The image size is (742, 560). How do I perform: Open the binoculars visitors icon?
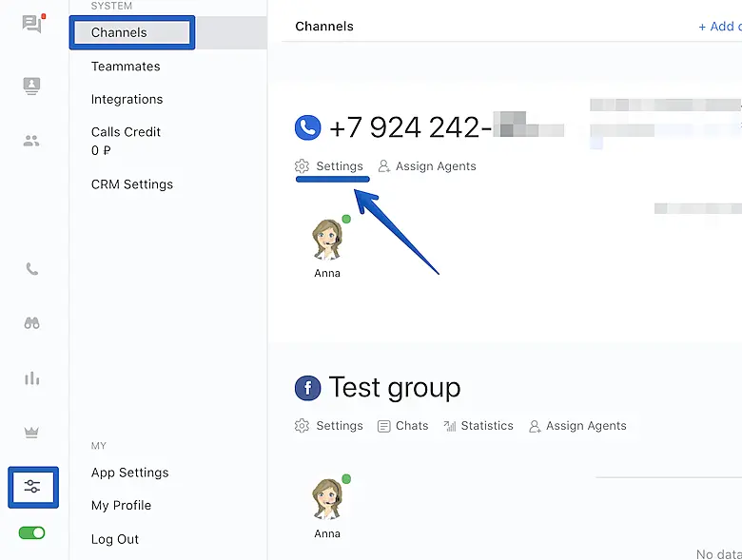[x=32, y=323]
